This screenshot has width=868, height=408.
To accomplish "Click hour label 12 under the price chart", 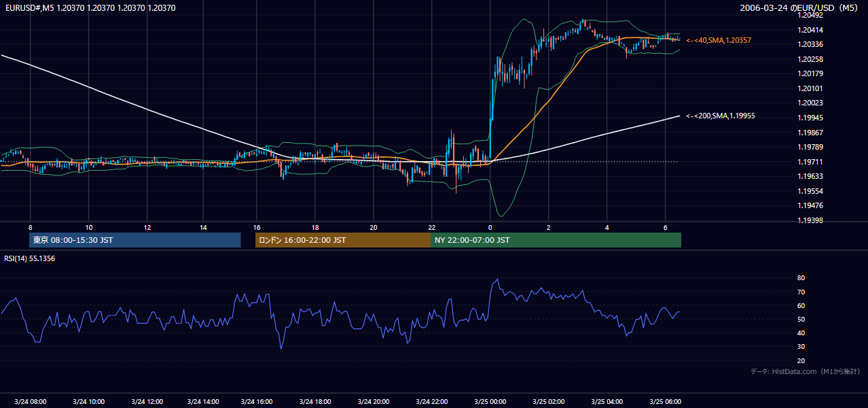I will point(147,227).
